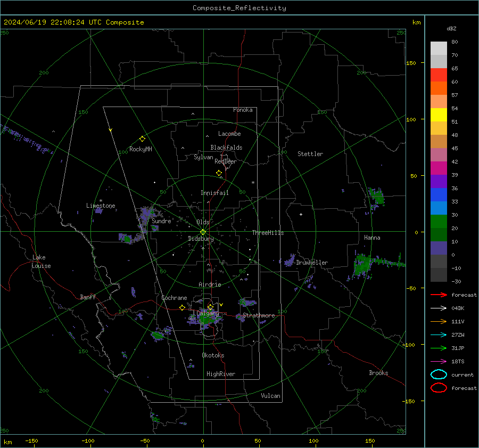Image resolution: width=479 pixels, height=448 pixels.
Task: Click the Drumheller town label
Action: pos(312,263)
